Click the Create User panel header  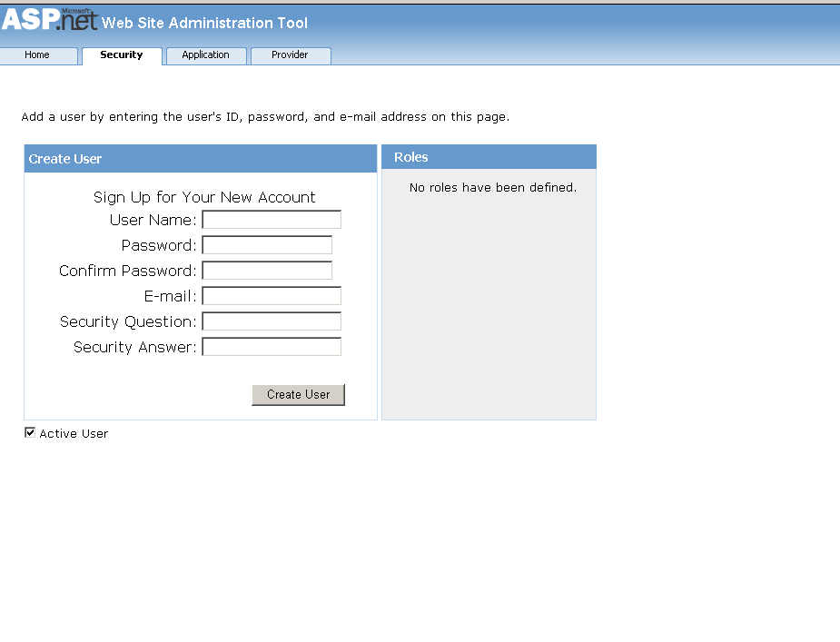pos(200,159)
